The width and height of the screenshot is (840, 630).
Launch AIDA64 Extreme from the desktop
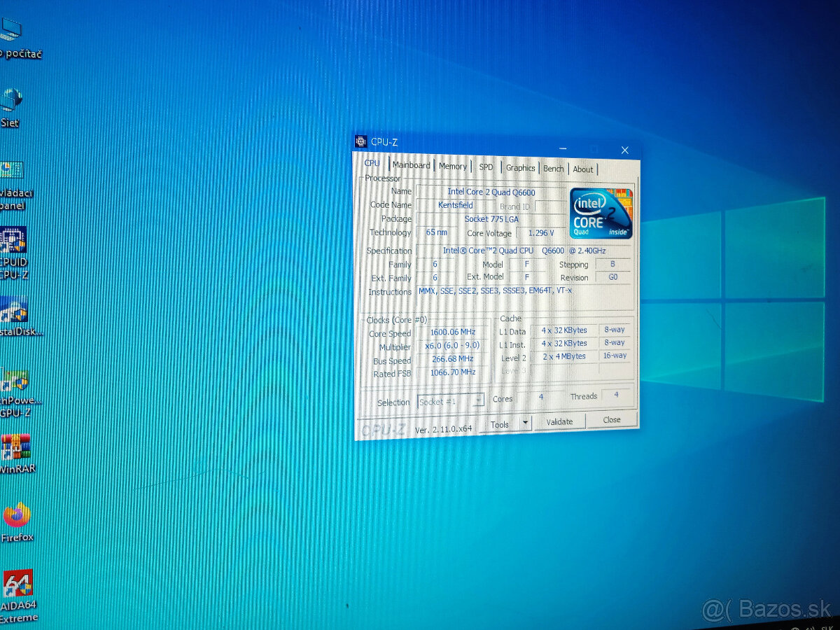(x=17, y=596)
